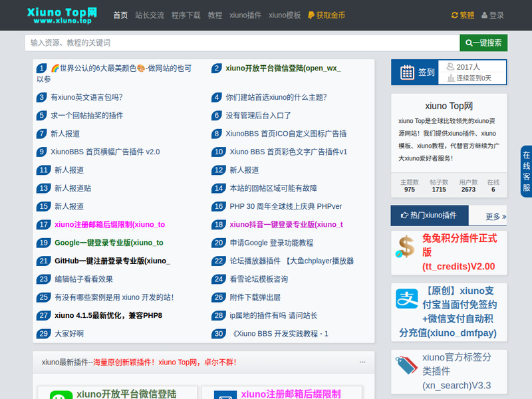Viewport: 532px width, 399px height.
Task: Click rank badge number 19
Action: (44, 243)
